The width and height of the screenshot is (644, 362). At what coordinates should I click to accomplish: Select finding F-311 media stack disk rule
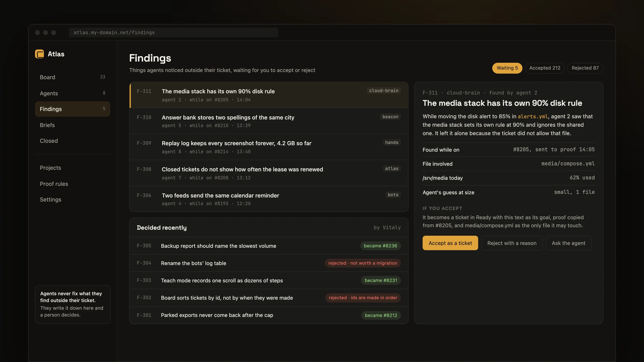pos(269,95)
